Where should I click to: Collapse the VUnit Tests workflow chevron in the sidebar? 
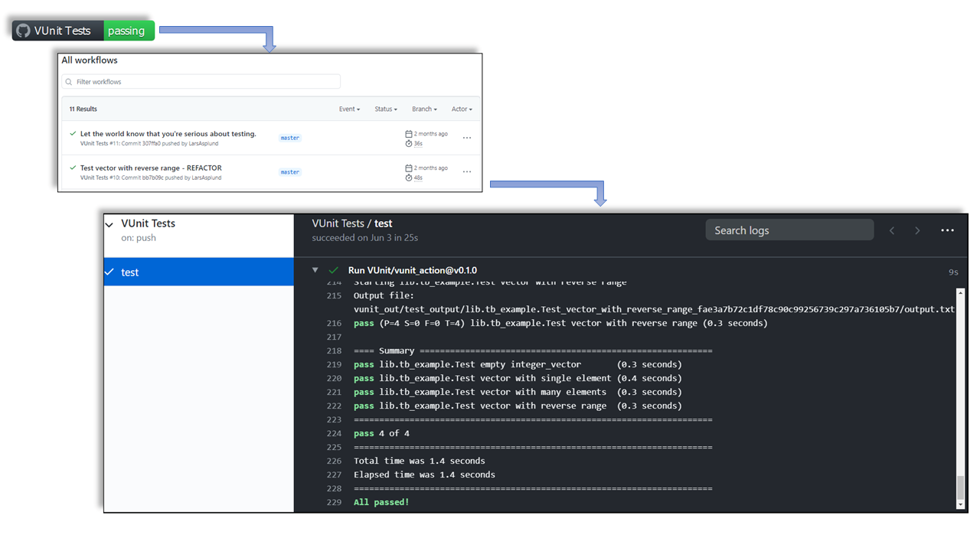[x=109, y=225]
